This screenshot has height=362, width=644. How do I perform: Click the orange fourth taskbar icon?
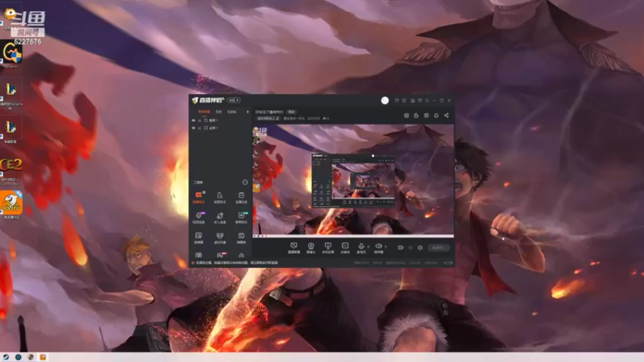[x=43, y=357]
